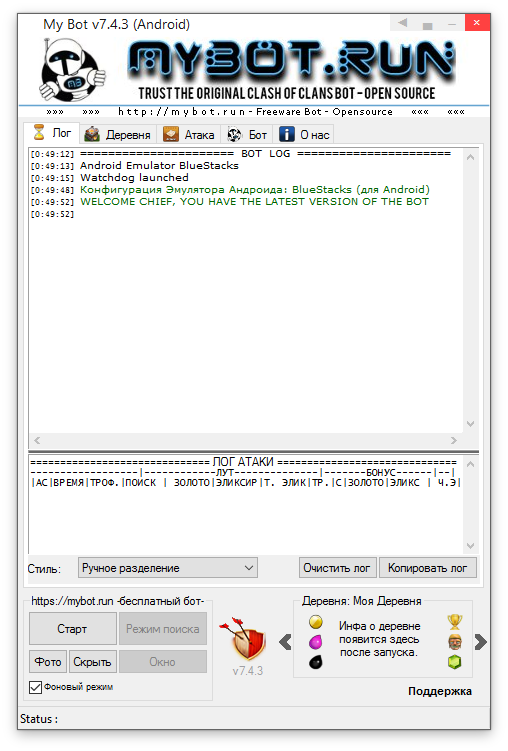Click attack log scrollbar up arrow

tap(471, 464)
